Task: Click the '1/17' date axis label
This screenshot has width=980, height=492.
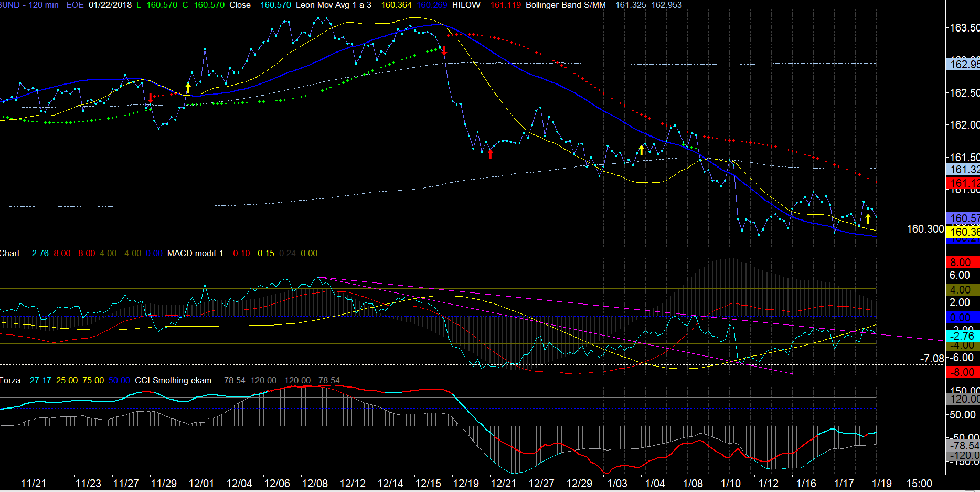Action: point(844,483)
